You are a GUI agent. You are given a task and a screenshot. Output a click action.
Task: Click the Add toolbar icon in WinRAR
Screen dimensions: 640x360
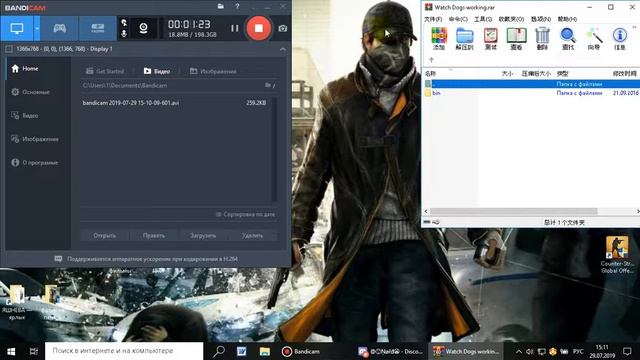click(439, 38)
